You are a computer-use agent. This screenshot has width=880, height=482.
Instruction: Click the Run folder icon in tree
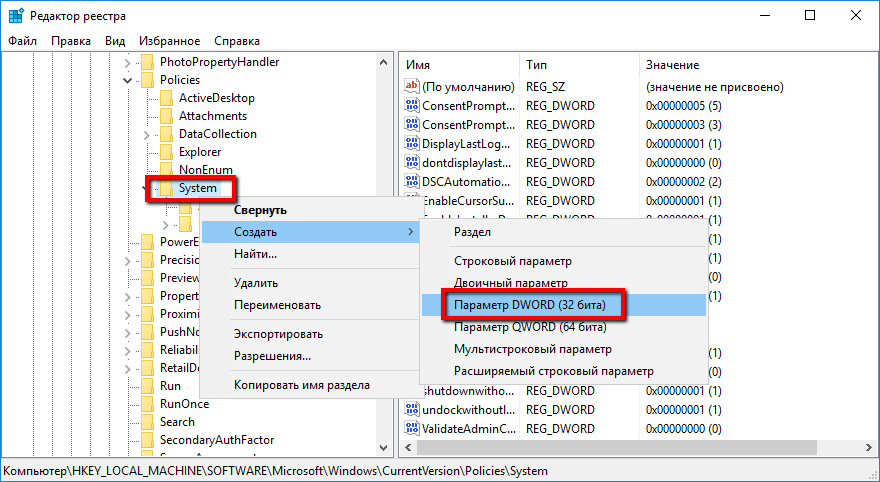click(x=148, y=386)
